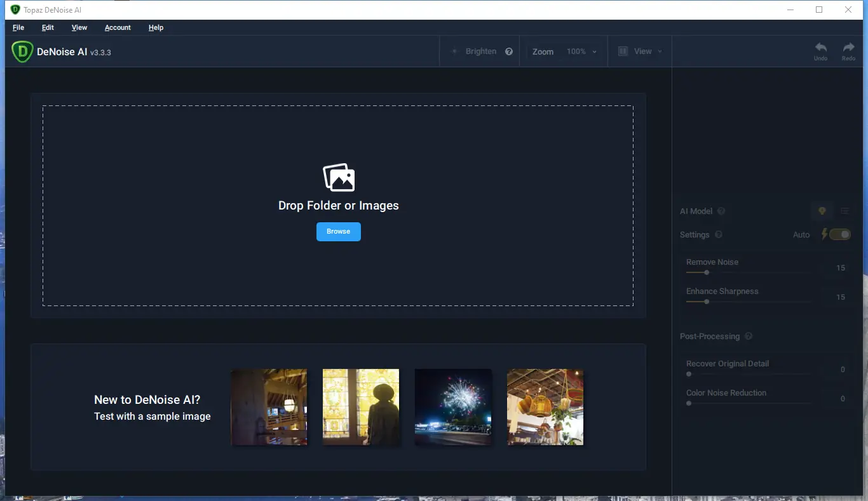Select the AI Model list view icon

click(844, 211)
